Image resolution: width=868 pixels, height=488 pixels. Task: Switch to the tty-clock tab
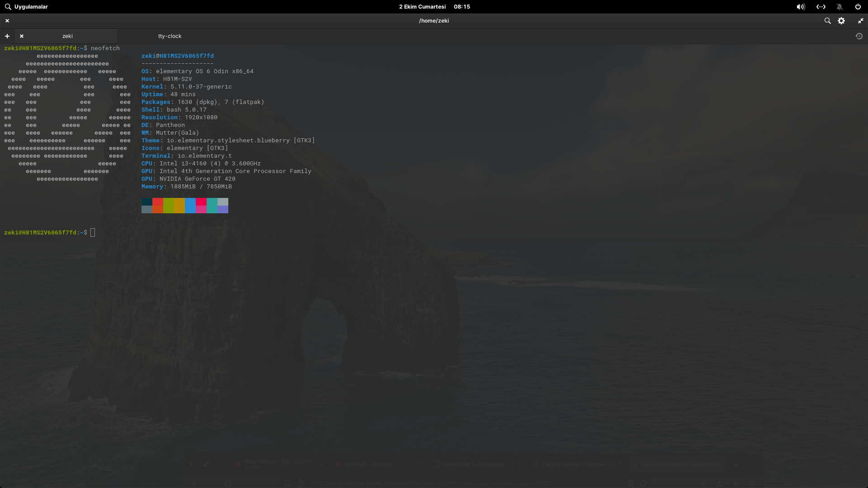point(170,36)
